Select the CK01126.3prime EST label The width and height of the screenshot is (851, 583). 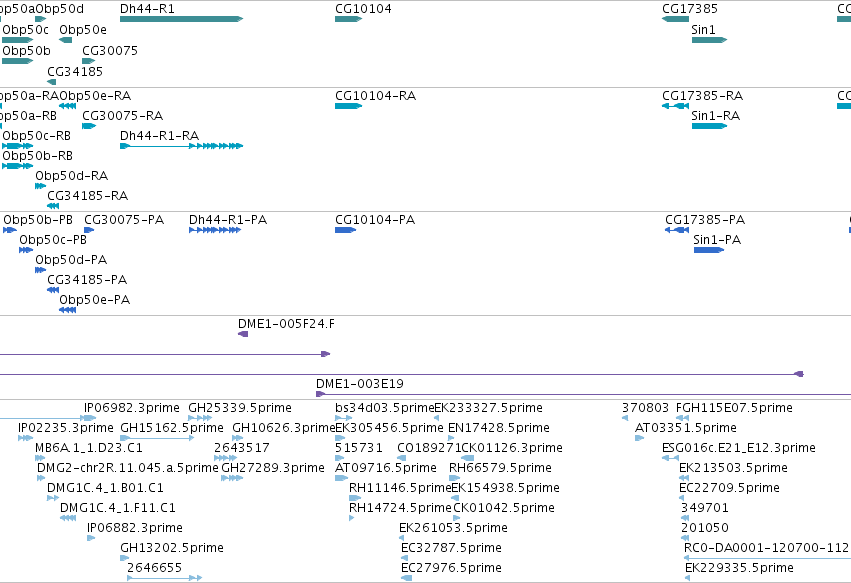512,448
